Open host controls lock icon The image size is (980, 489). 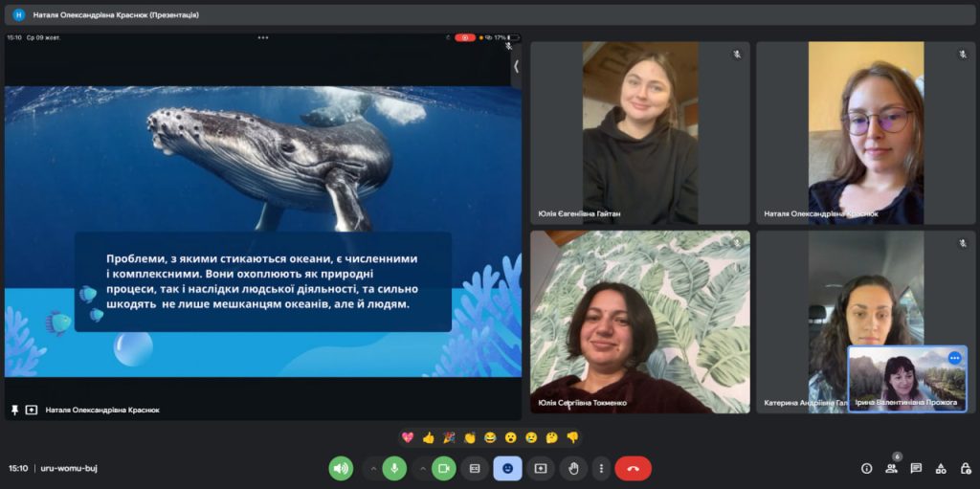click(965, 468)
